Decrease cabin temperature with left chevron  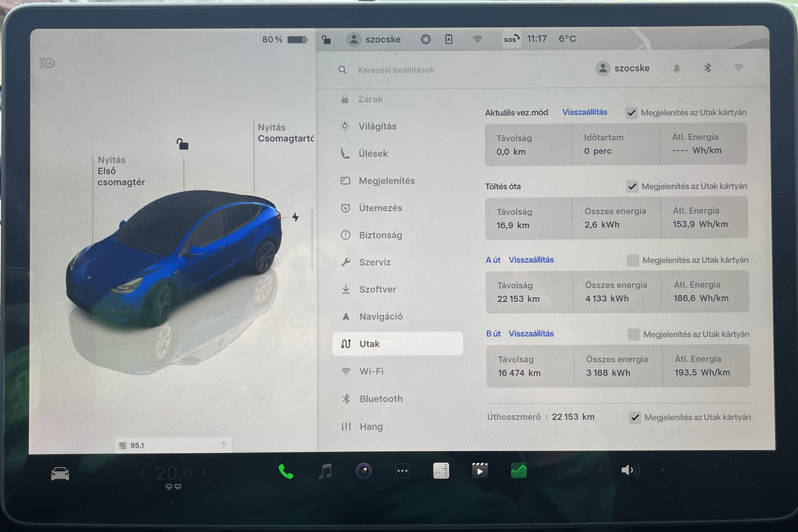142,472
